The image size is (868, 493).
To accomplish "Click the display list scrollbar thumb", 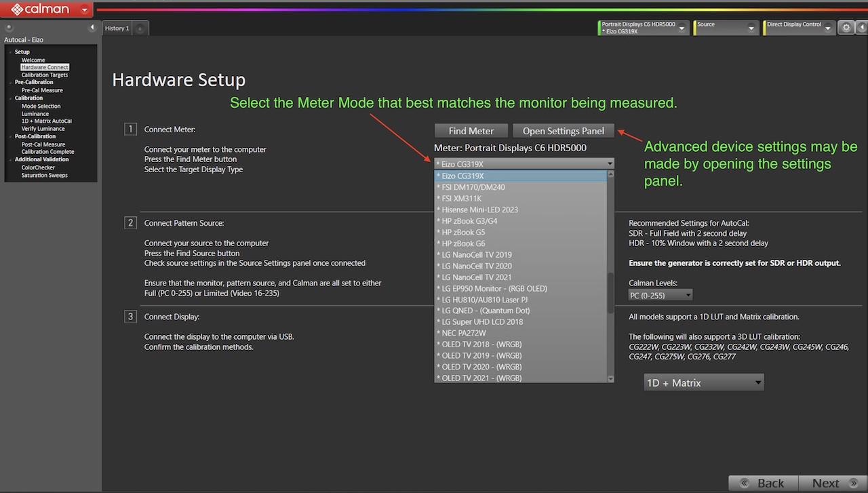I will pyautogui.click(x=610, y=293).
